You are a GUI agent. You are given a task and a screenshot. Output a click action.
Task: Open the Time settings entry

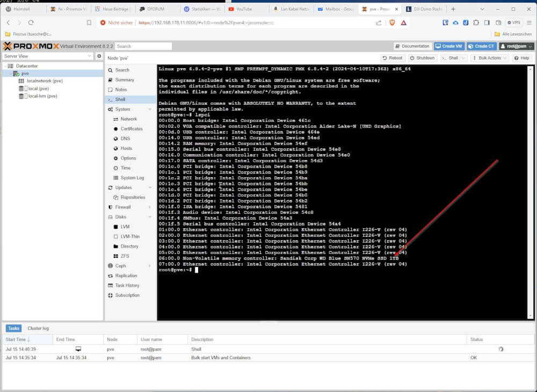point(125,168)
